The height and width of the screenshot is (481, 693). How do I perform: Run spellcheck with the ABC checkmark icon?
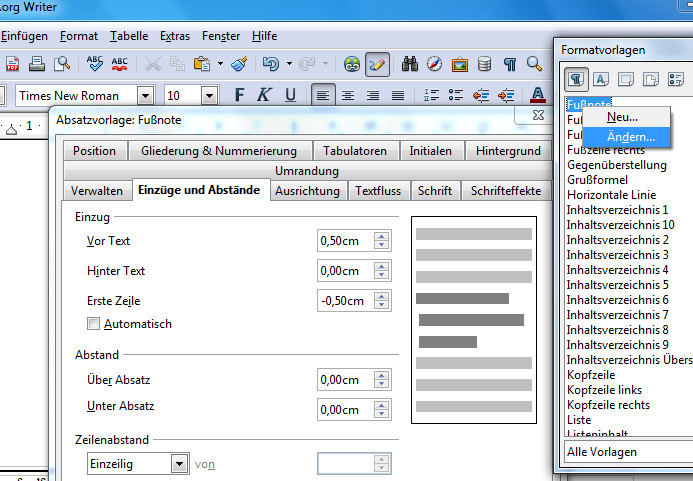[x=95, y=64]
